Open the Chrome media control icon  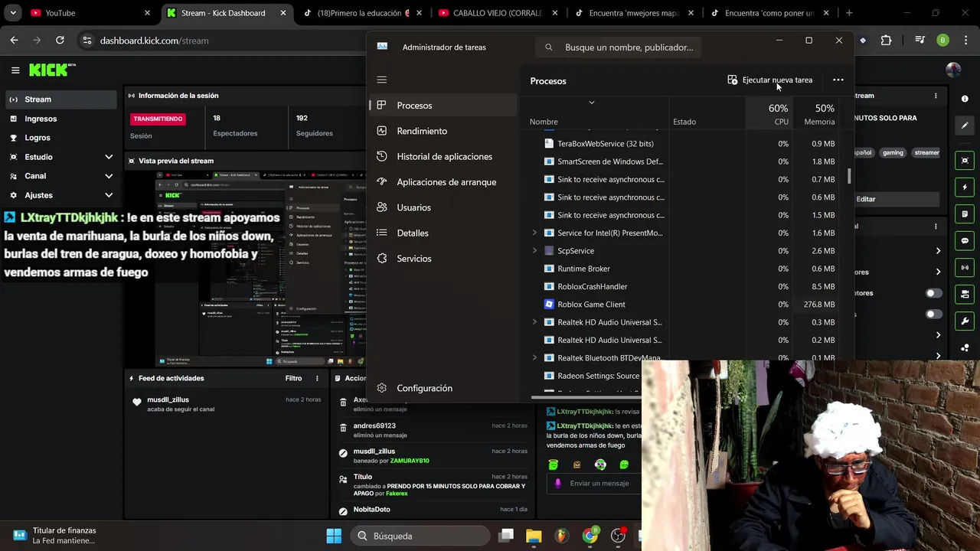pos(921,41)
